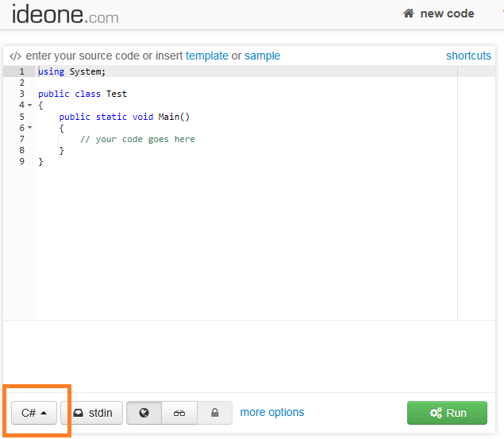Open the shortcuts link
This screenshot has width=504, height=439.
point(468,56)
